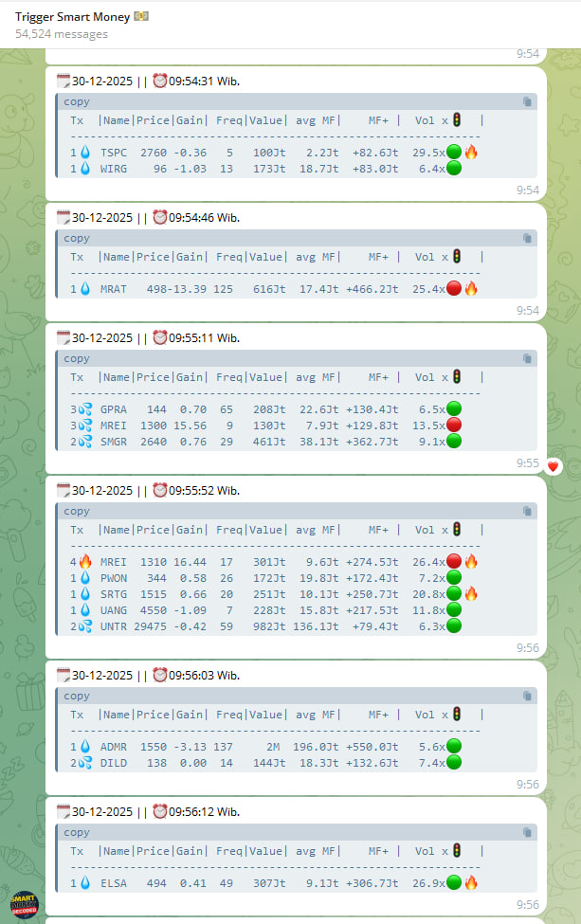This screenshot has width=581, height=924.
Task: Click the water drop icon on the PWON row
Action: pos(85,578)
